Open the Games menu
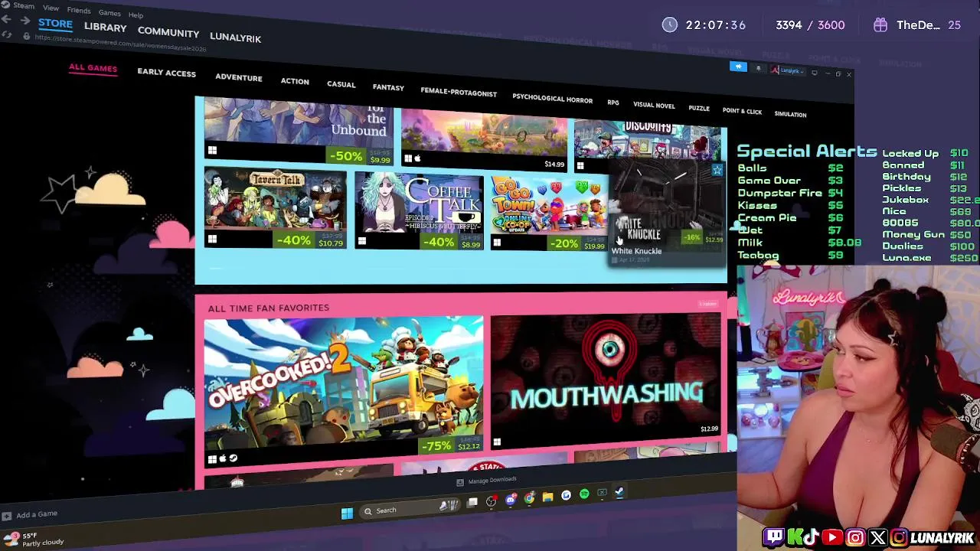Viewport: 980px width, 551px height. [x=109, y=12]
